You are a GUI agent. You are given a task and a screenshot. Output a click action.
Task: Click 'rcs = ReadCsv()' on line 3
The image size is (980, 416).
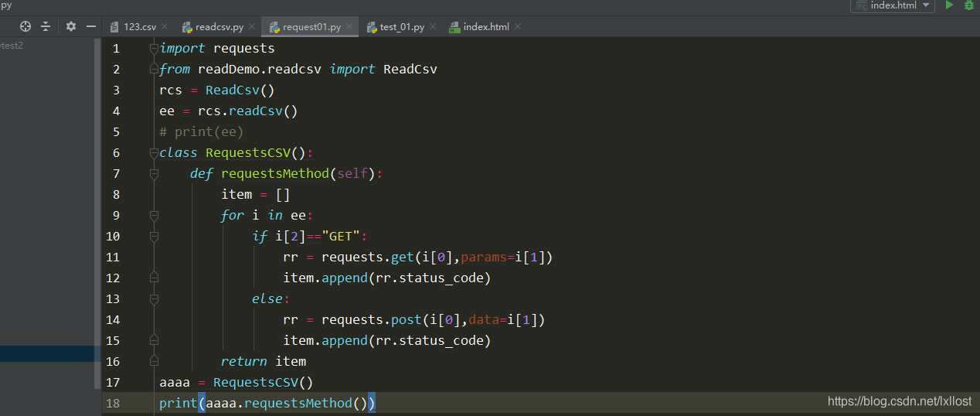(x=217, y=90)
